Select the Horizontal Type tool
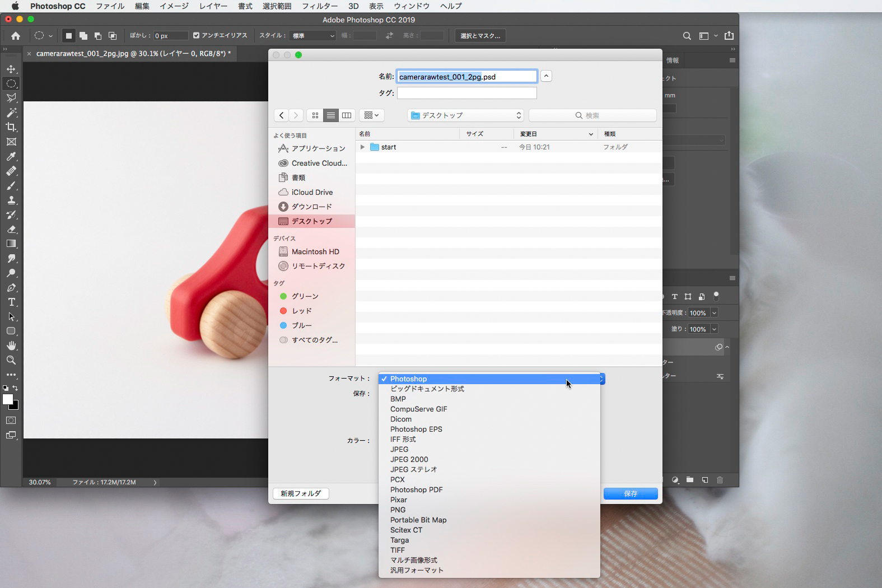The width and height of the screenshot is (882, 588). point(11,302)
